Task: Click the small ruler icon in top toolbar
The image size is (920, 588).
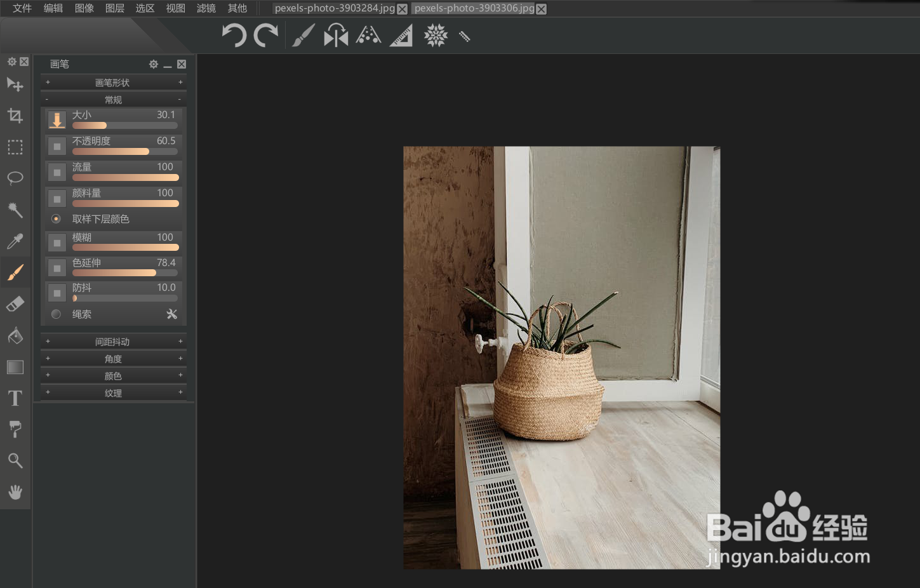Action: [464, 37]
